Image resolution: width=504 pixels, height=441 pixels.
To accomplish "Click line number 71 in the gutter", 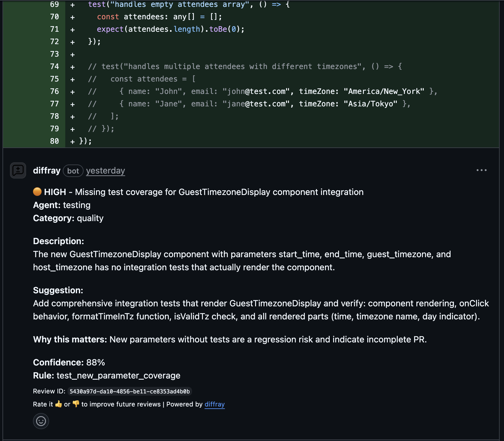I will tap(54, 29).
